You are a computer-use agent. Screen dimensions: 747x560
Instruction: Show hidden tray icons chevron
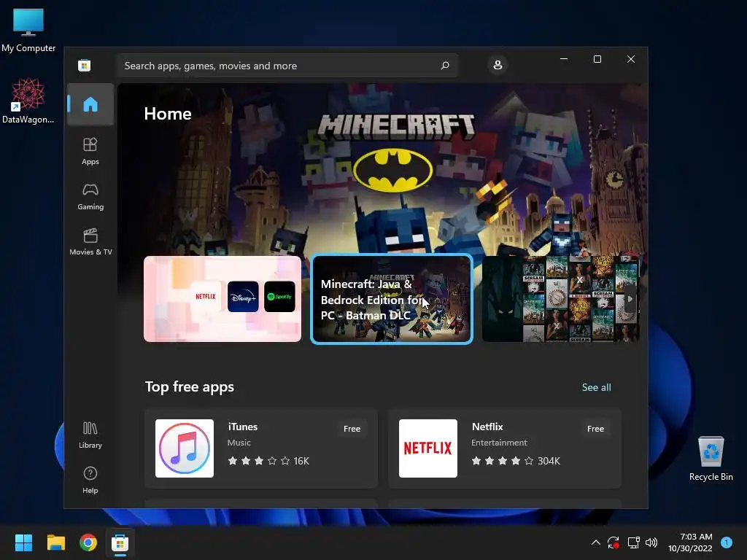[x=595, y=542]
